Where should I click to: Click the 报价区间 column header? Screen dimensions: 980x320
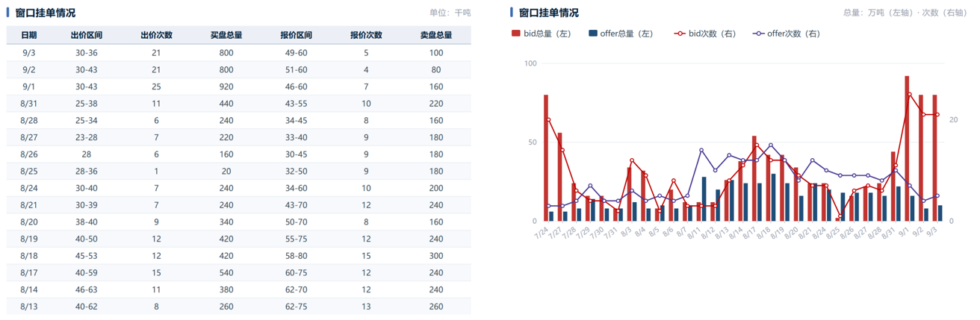click(x=296, y=35)
